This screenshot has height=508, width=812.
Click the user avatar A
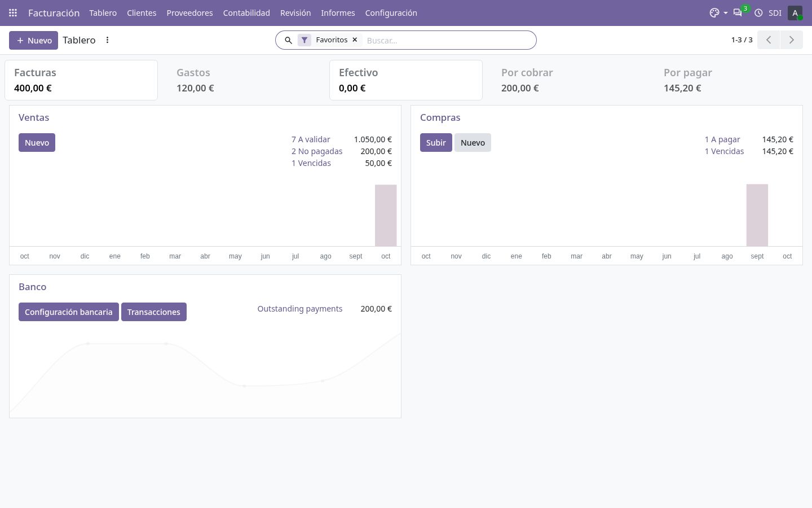click(795, 12)
